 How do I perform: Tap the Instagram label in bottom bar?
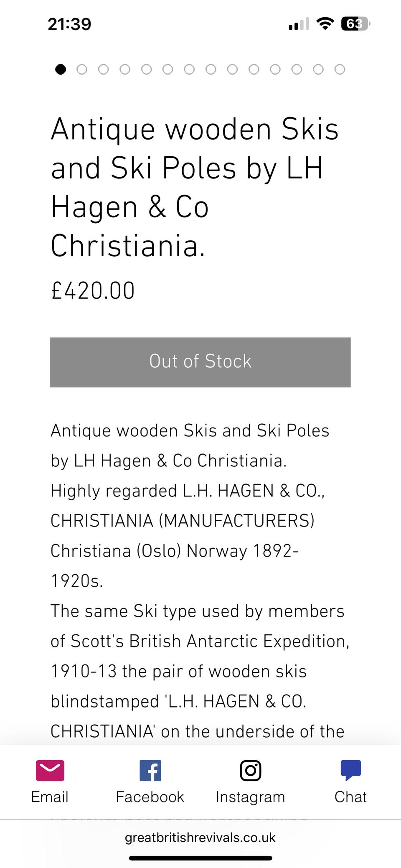pos(250,797)
